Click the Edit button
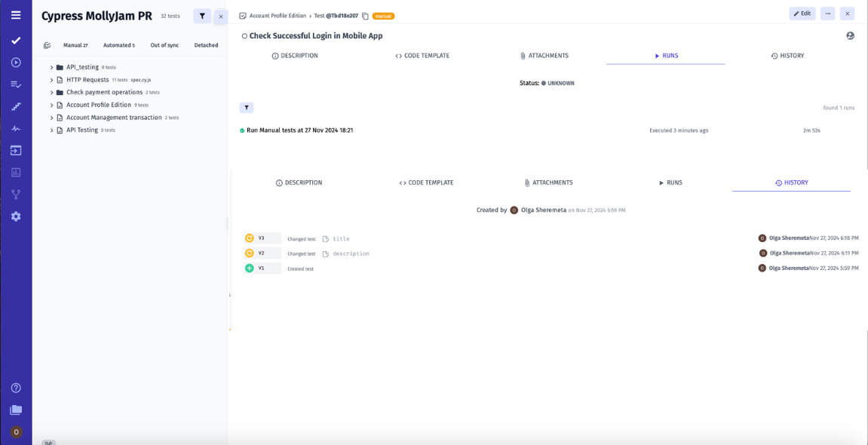868x445 pixels. tap(802, 13)
